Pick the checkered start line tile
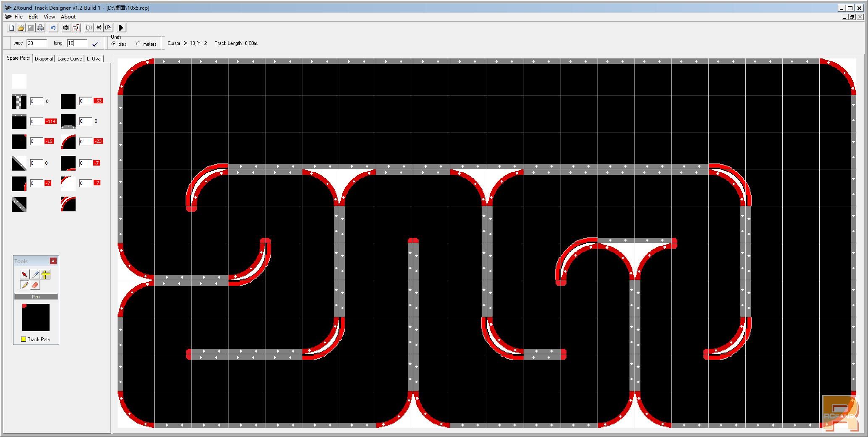 [x=19, y=102]
